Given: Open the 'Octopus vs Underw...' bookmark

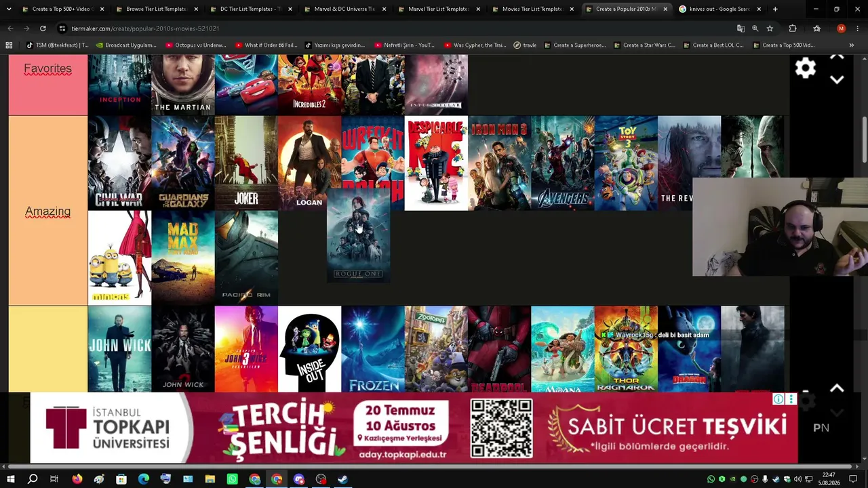Looking at the screenshot, I should point(195,45).
